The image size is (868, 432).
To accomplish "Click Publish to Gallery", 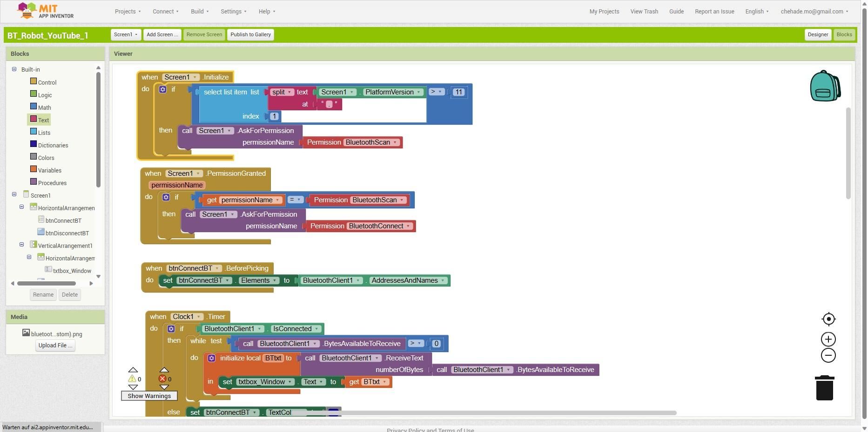I will click(x=250, y=34).
